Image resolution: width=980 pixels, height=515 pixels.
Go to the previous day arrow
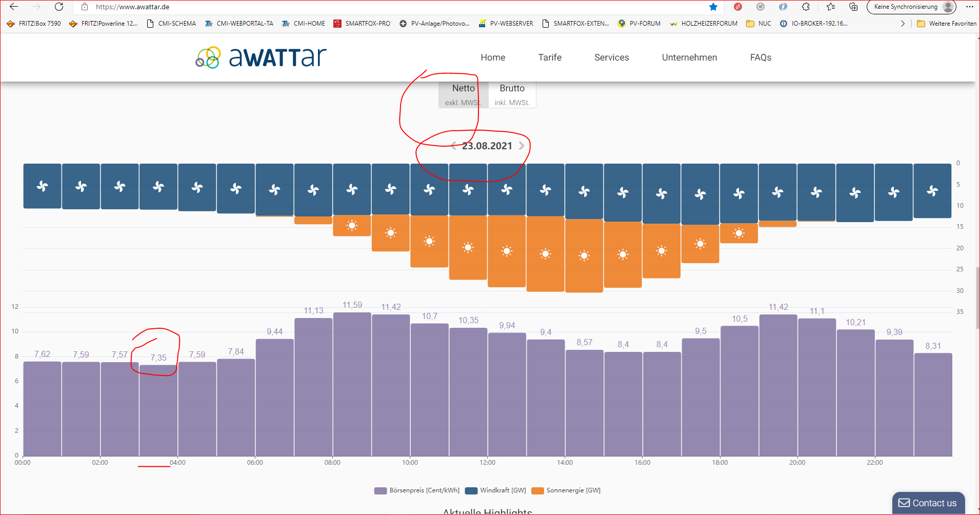pos(454,146)
